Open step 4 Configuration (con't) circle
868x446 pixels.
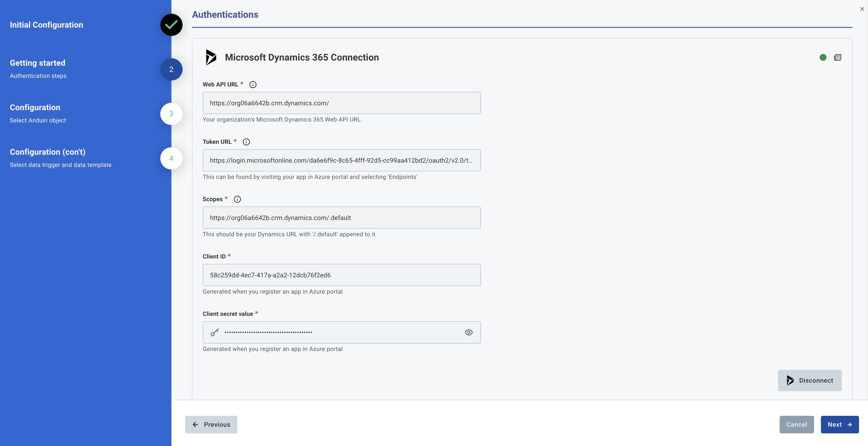[171, 158]
